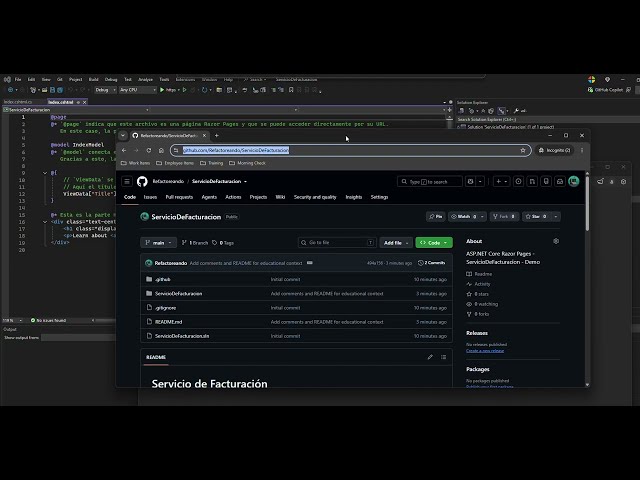Open Index.cshtml.cs editor tab

tap(18, 102)
